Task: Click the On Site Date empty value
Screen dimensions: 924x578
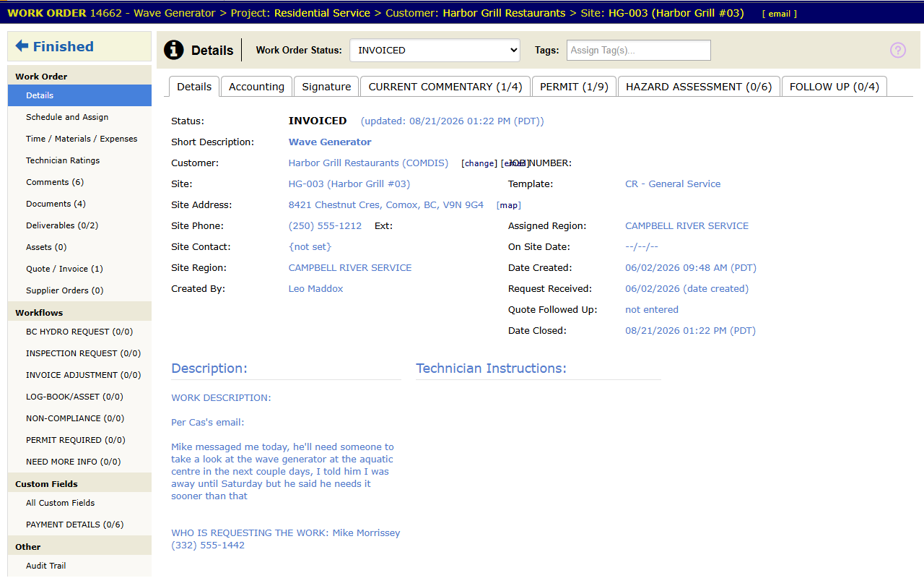Action: [x=642, y=247]
